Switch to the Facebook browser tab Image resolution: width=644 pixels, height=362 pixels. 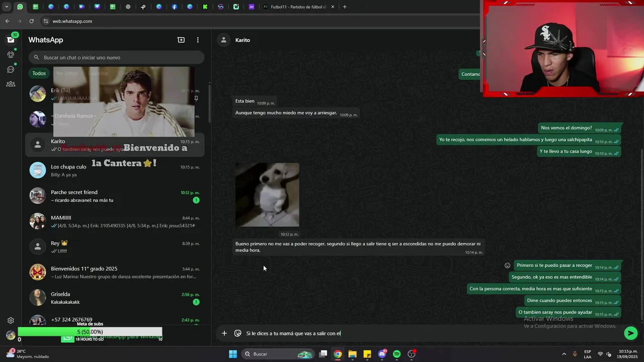174,7
